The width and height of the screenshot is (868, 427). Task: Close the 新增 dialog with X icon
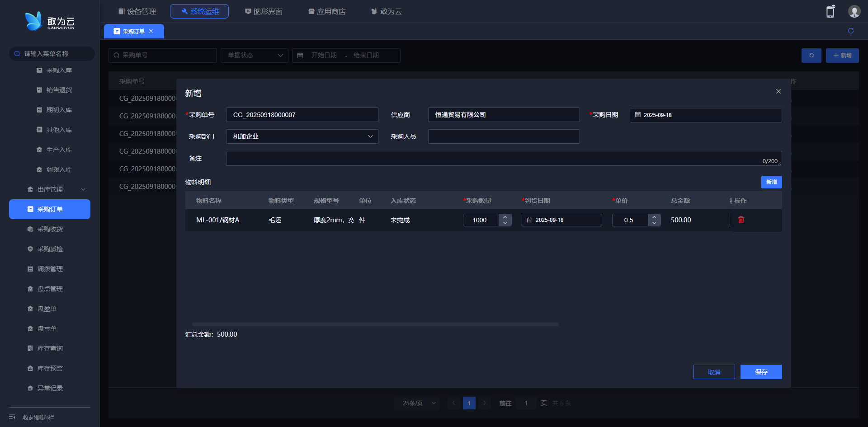(x=778, y=91)
